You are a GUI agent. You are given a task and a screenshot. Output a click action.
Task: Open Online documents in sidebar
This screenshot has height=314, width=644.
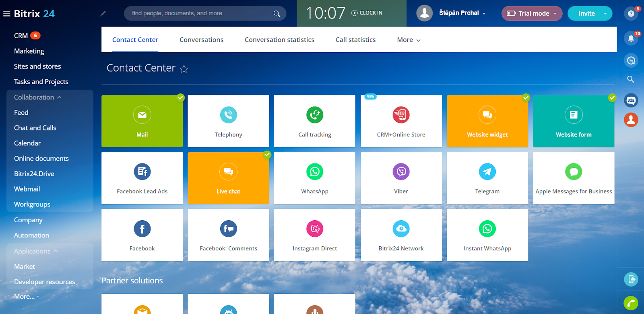tap(41, 159)
